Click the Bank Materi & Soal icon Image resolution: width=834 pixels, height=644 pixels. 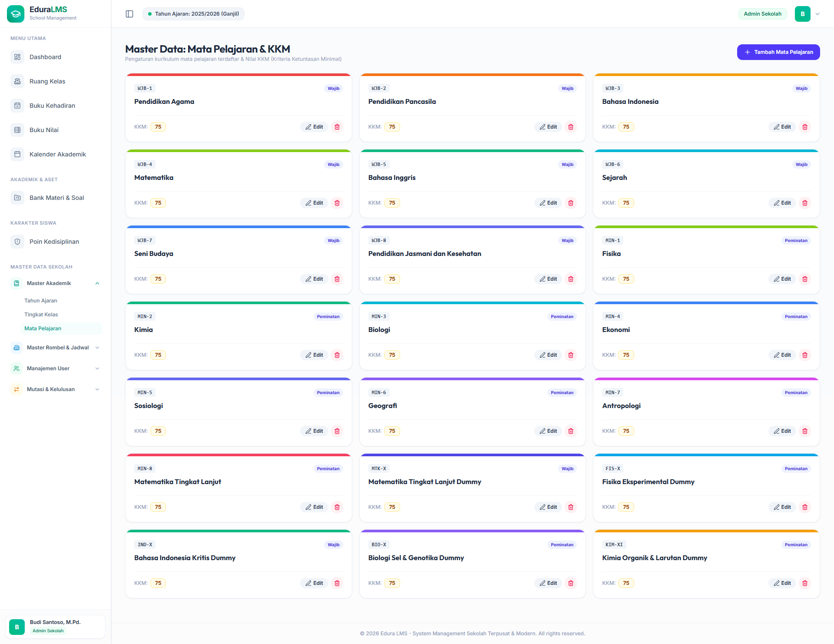(17, 198)
